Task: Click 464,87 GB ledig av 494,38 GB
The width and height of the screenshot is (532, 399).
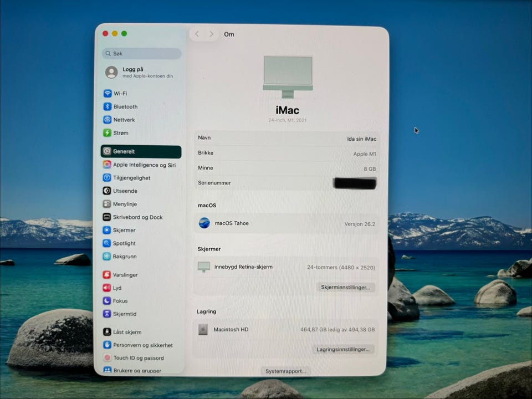Action: pos(337,329)
